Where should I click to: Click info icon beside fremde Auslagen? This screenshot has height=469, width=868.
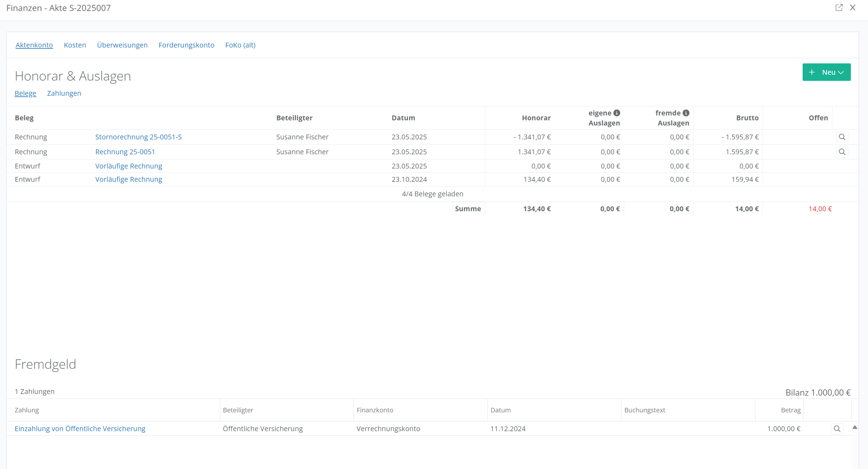coord(686,113)
